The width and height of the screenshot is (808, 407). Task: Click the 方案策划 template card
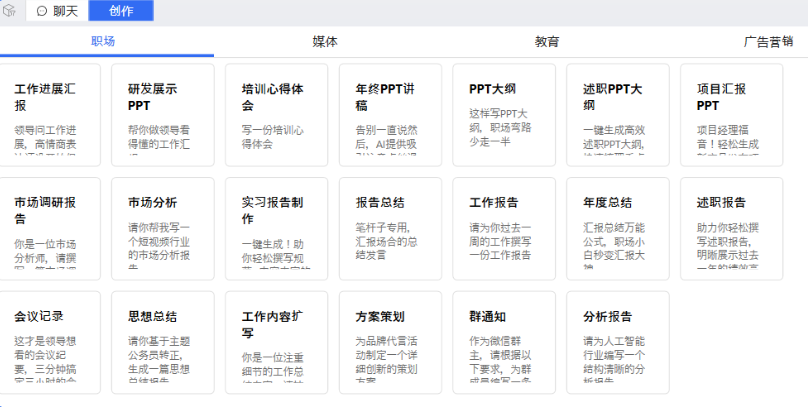coord(391,341)
